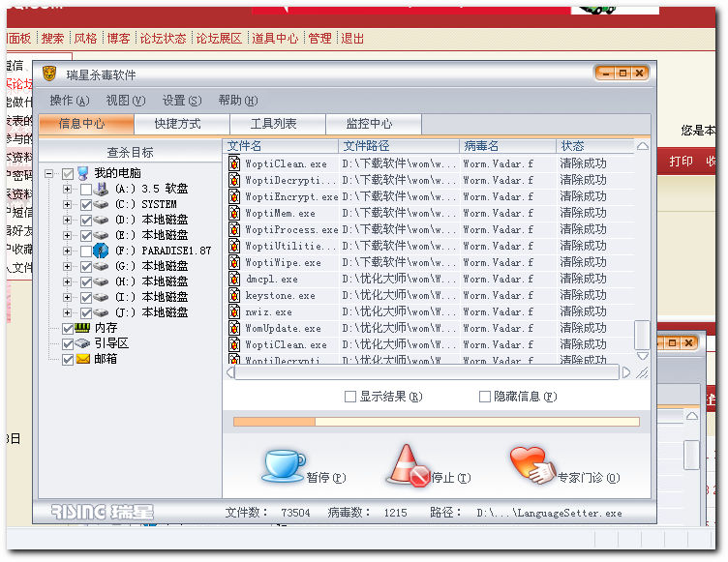Click virus file icon beside keystone.exe

point(234,295)
